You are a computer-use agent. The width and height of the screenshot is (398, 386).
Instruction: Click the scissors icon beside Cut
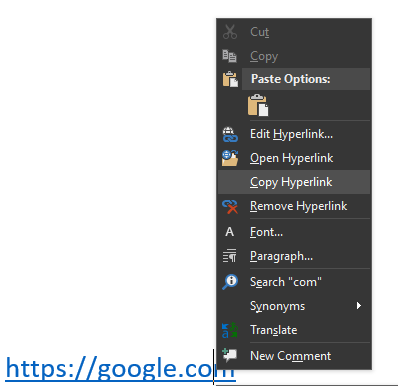(230, 32)
